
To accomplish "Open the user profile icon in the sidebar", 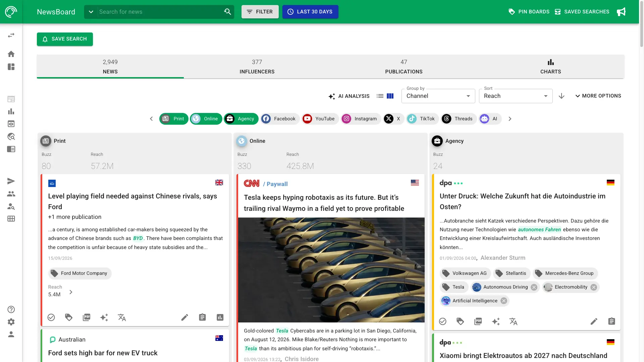I will point(11,334).
